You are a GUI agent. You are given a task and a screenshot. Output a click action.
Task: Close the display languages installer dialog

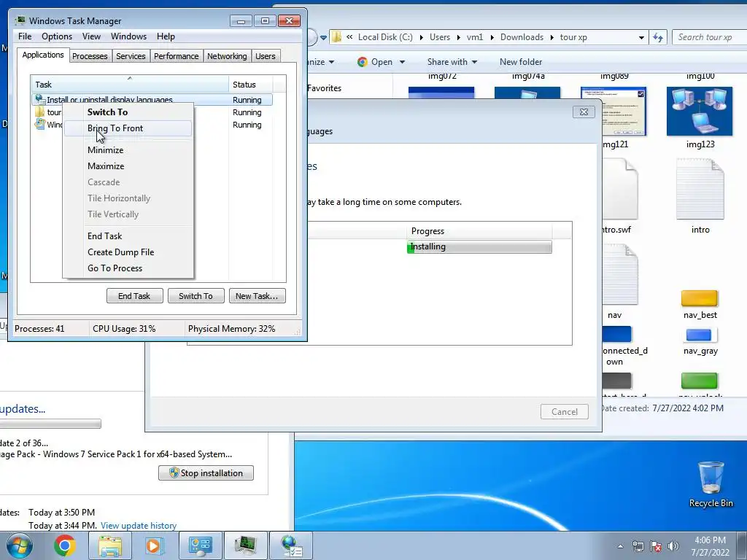coord(583,112)
